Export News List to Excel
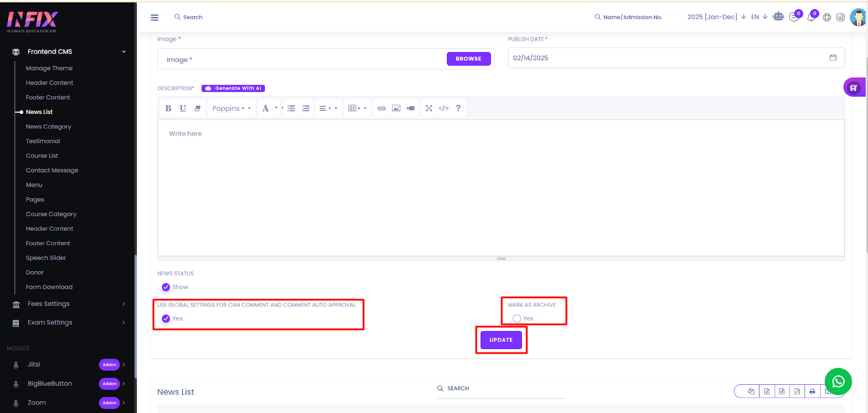 [x=767, y=391]
